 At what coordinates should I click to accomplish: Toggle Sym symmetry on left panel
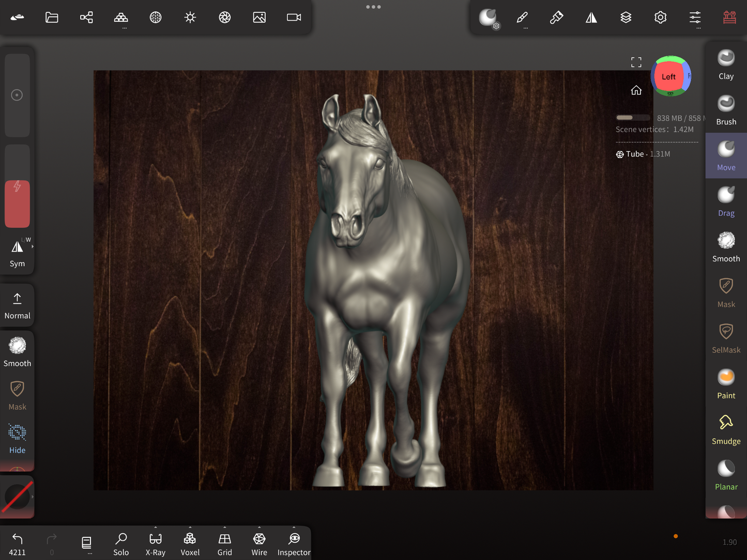[17, 253]
